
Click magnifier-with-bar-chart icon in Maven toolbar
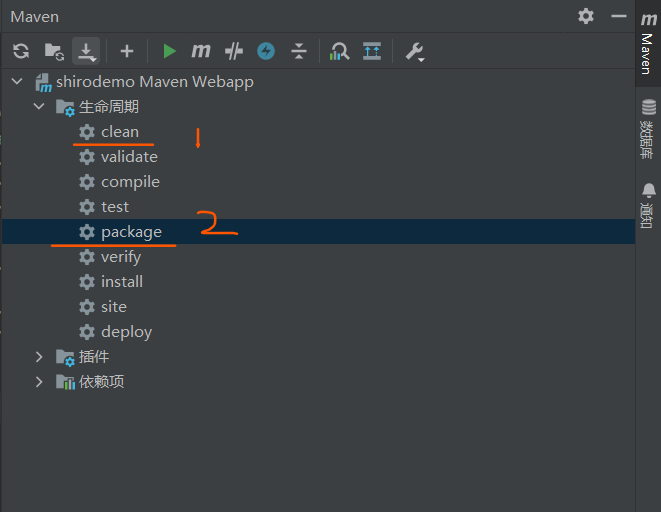(x=340, y=51)
